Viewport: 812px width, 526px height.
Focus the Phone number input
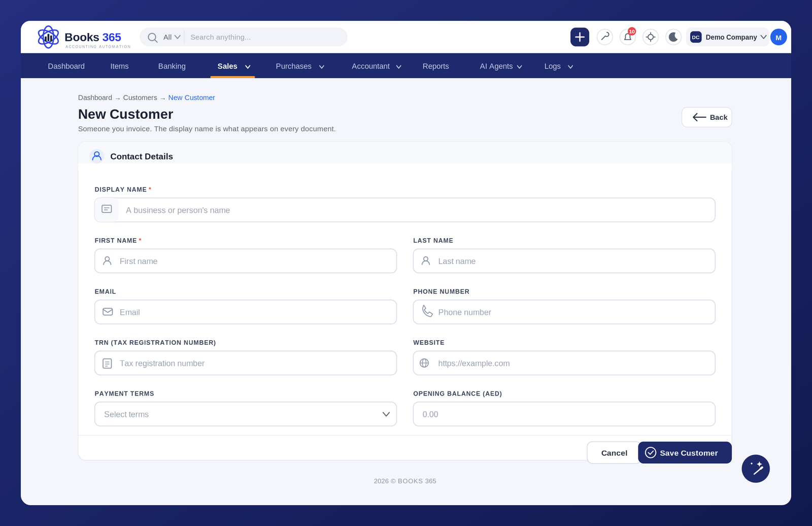point(564,312)
